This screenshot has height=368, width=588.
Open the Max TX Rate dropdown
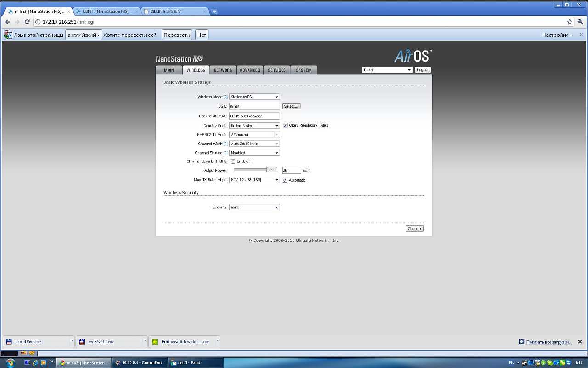click(254, 180)
